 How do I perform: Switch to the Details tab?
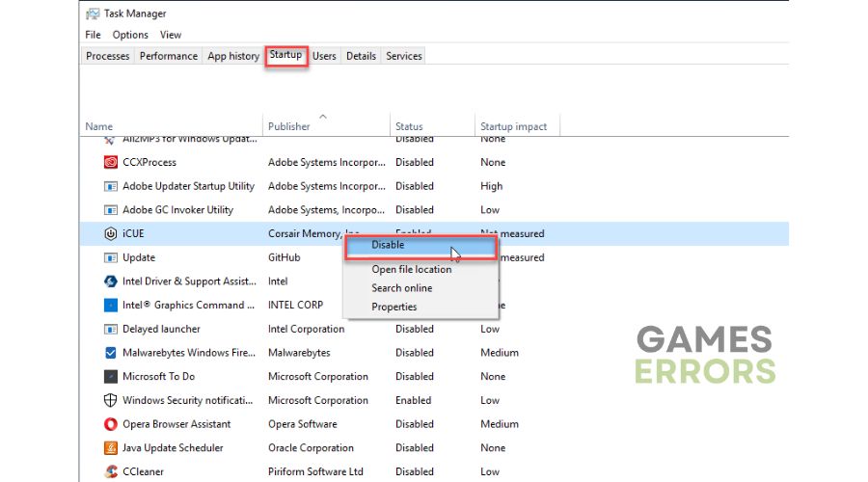361,56
